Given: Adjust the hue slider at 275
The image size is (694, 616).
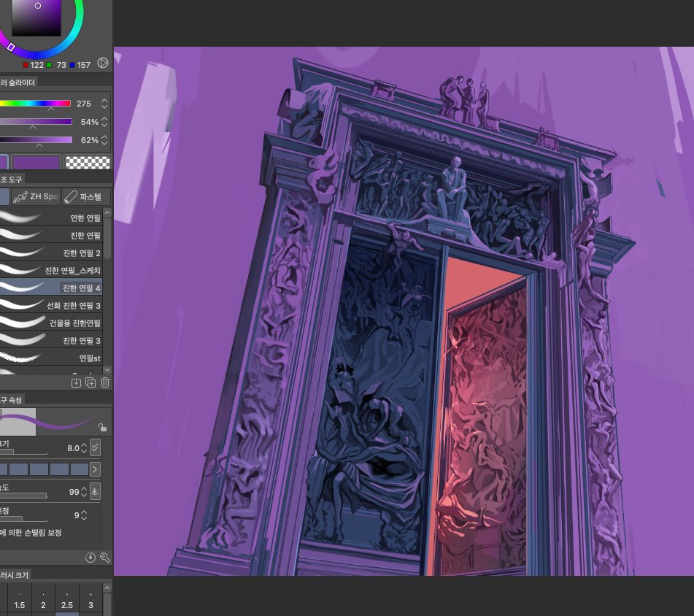Looking at the screenshot, I should click(36, 104).
